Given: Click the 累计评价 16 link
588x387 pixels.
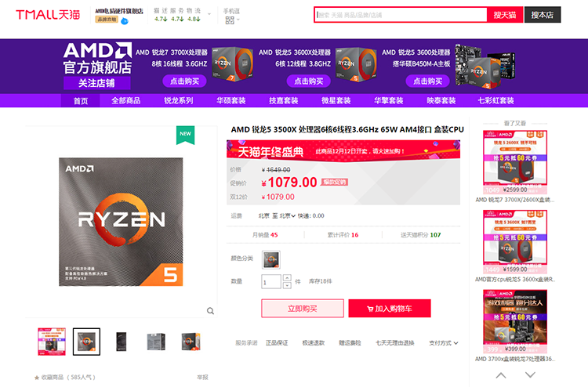Looking at the screenshot, I should click(x=343, y=235).
